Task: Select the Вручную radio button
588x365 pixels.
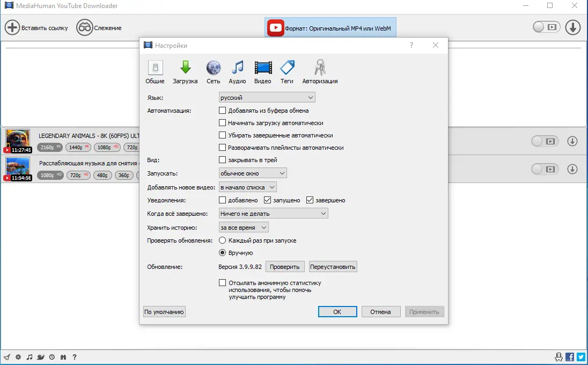Action: point(222,253)
